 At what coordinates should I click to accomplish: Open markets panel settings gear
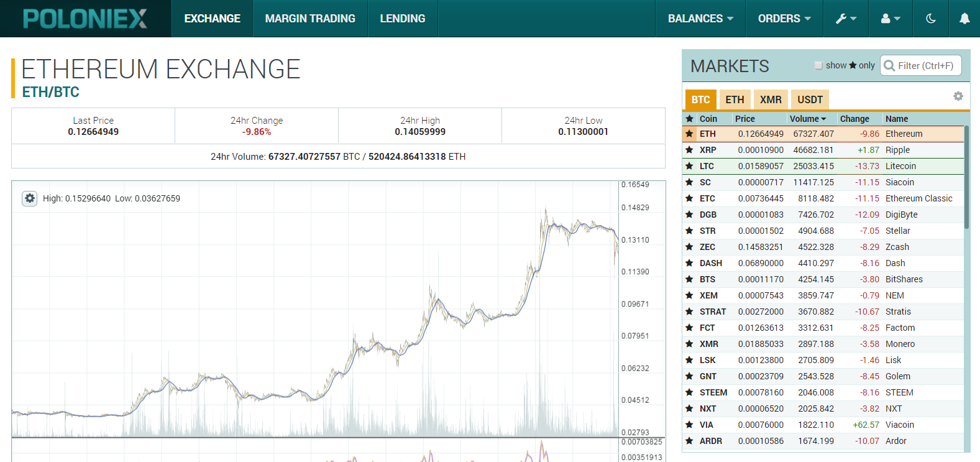958,96
